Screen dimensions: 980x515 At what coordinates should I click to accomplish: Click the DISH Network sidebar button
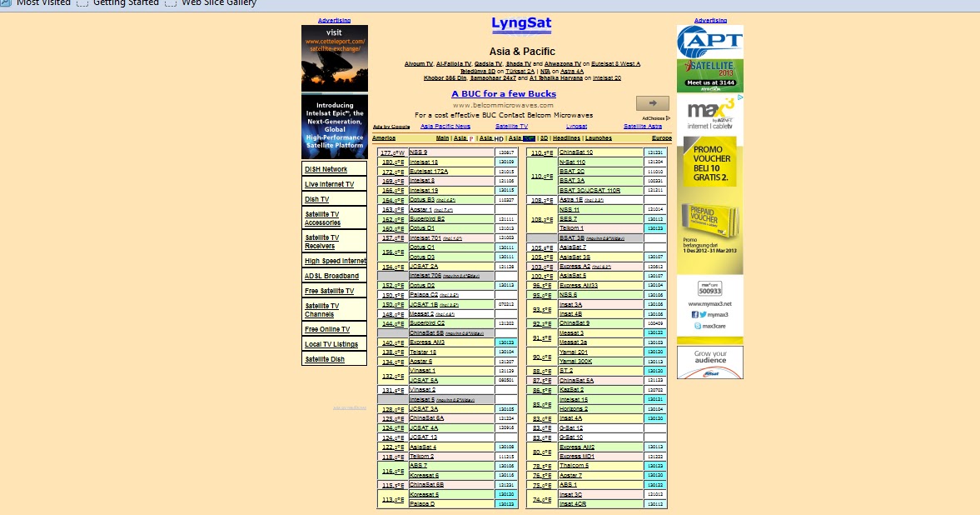tap(335, 169)
